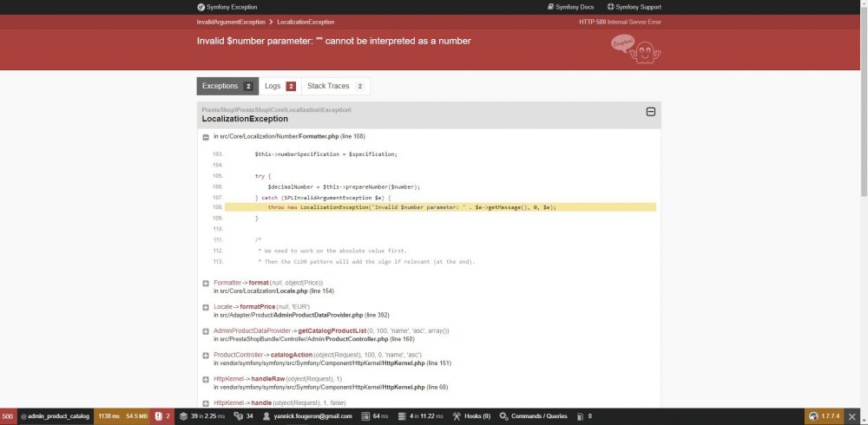Click the Symfony version 1.7.7.4 badge
This screenshot has height=425, width=868.
point(825,416)
